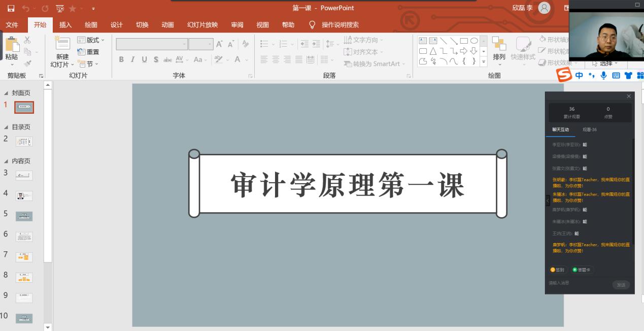Click Increase Indent icon
644x331 pixels.
(x=316, y=44)
